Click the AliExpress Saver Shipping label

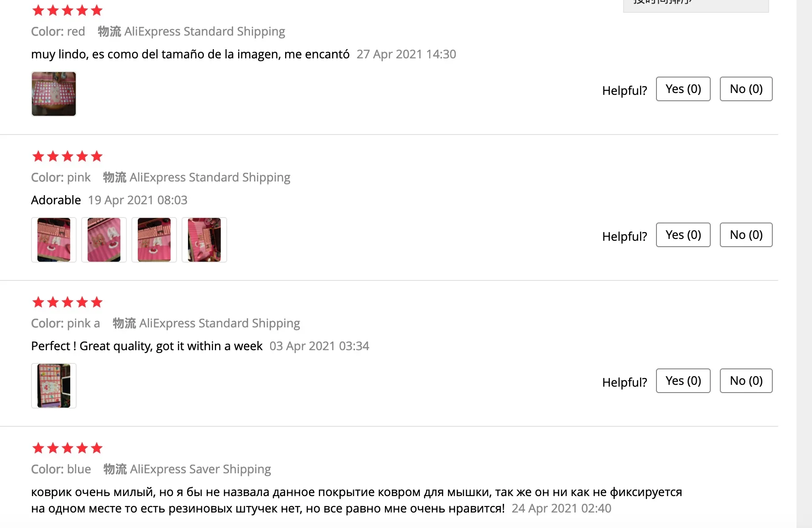(200, 469)
